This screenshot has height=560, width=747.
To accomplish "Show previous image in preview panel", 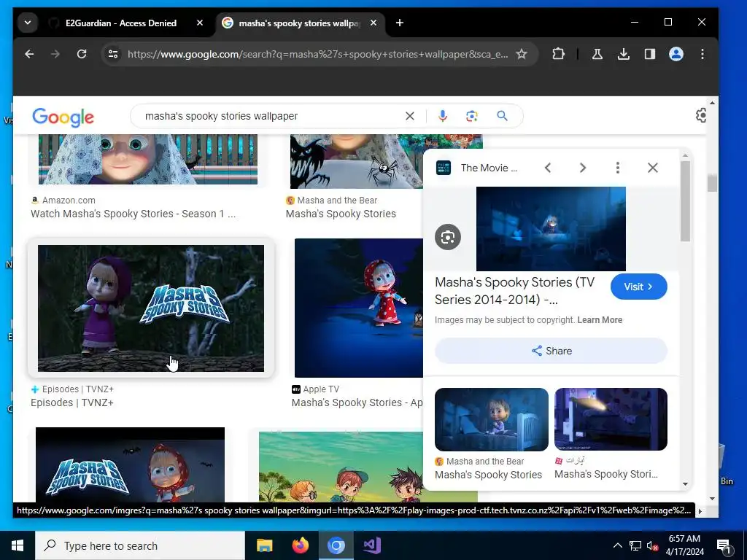I will click(548, 168).
